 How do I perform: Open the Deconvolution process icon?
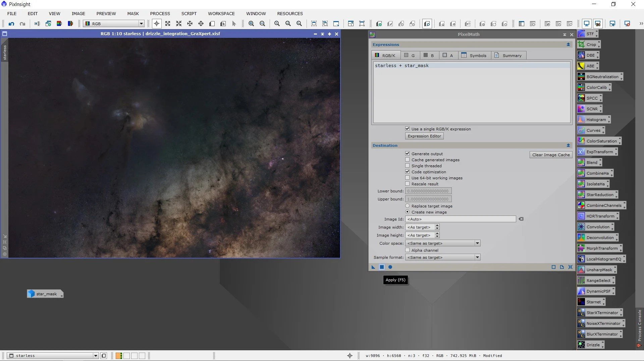tap(598, 238)
